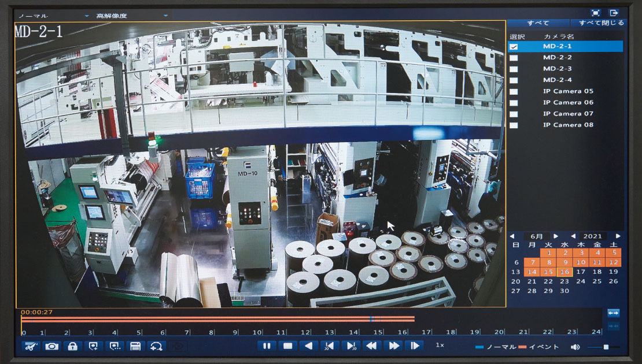This screenshot has height=364, width=642.
Task: Pause the playback
Action: click(x=267, y=346)
